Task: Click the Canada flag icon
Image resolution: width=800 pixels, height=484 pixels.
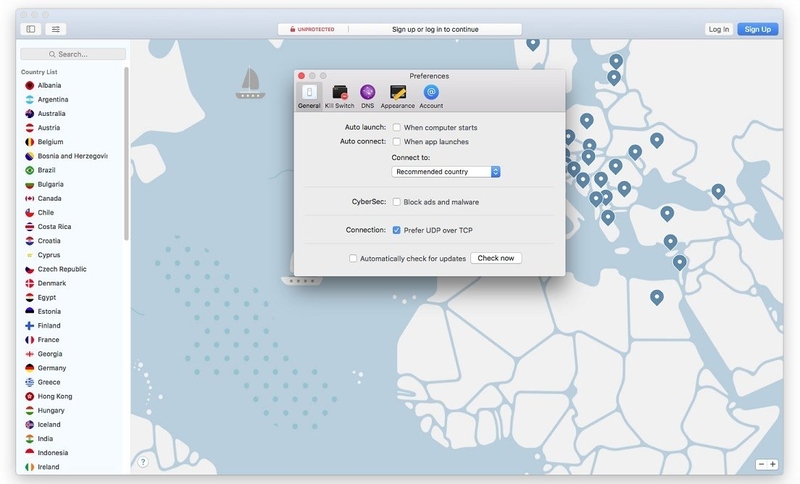Action: 30,198
